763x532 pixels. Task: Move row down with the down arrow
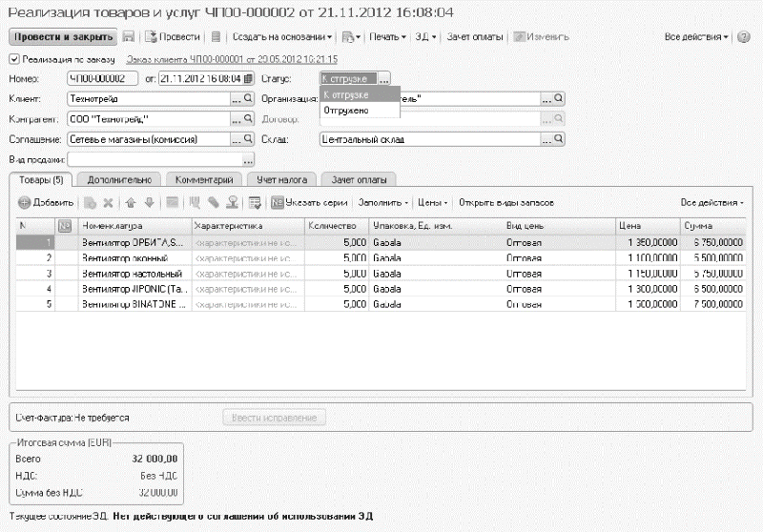(149, 203)
